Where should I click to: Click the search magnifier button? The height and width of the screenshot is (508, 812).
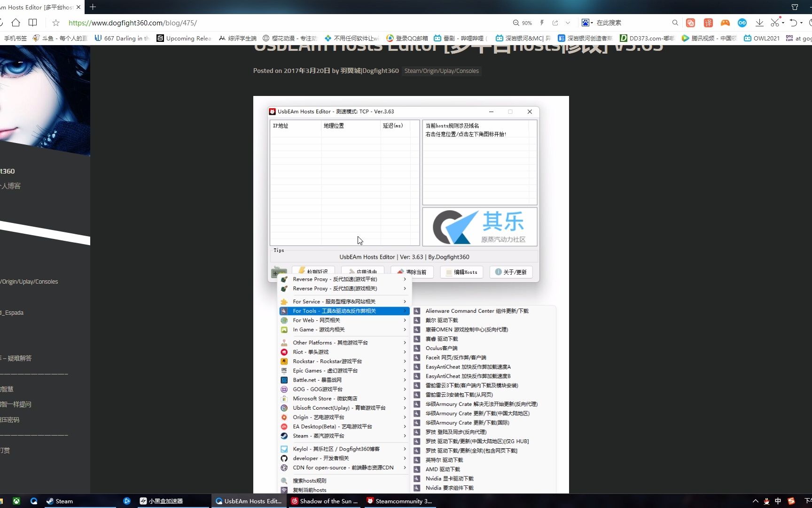coord(675,23)
